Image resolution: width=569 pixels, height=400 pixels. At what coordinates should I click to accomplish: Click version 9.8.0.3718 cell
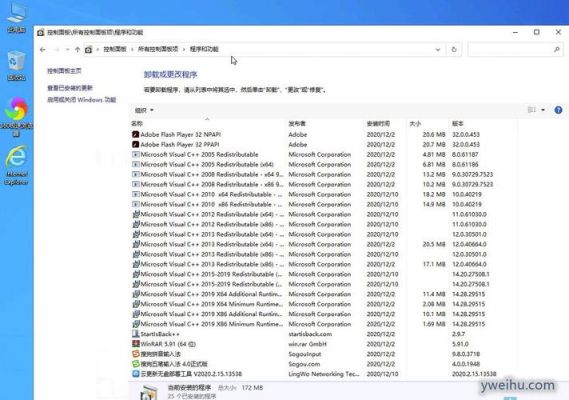pyautogui.click(x=466, y=354)
